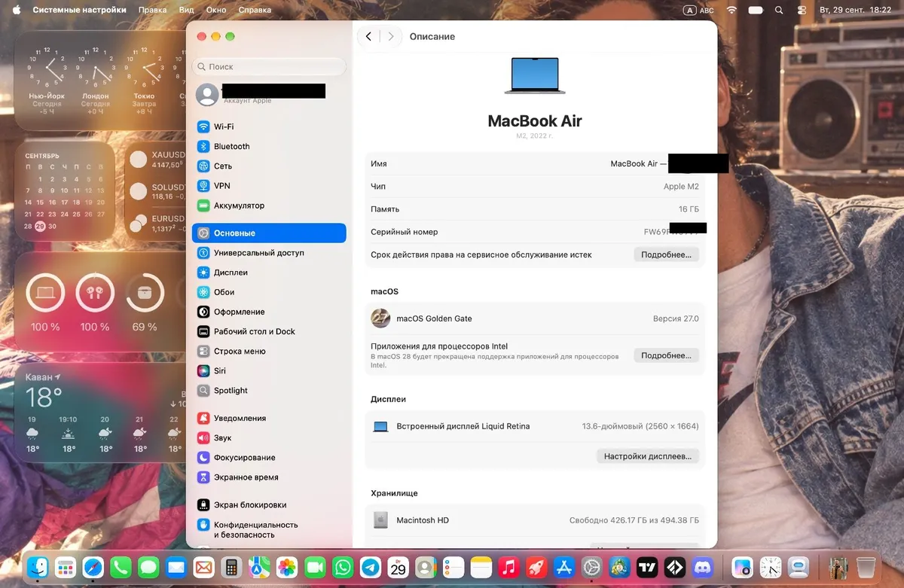Select Дисплеи in the sidebar

tap(269, 273)
